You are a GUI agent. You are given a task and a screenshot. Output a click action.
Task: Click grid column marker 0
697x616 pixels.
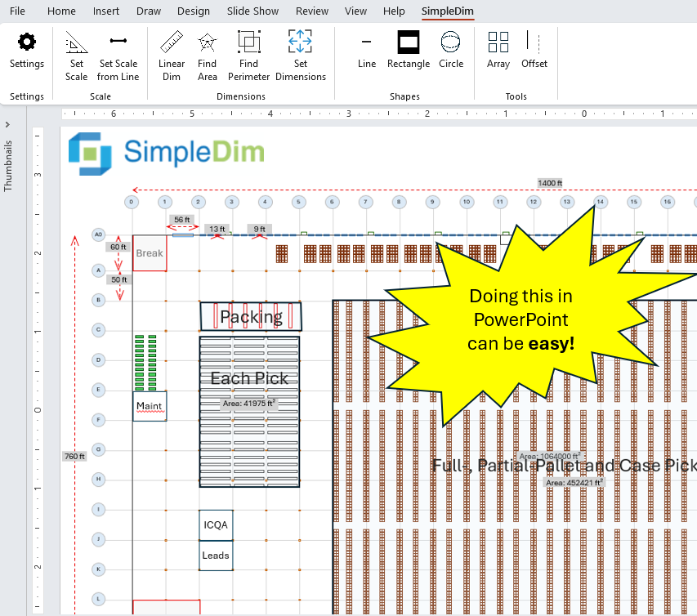pyautogui.click(x=131, y=202)
